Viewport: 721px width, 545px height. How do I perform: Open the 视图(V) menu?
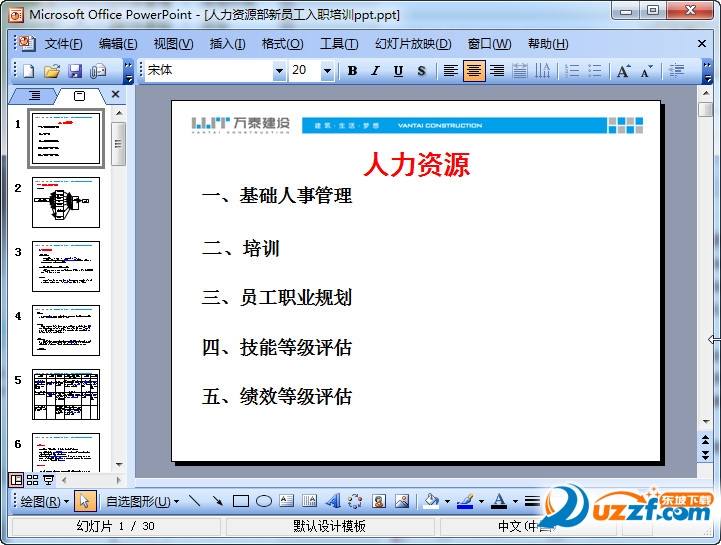click(173, 44)
